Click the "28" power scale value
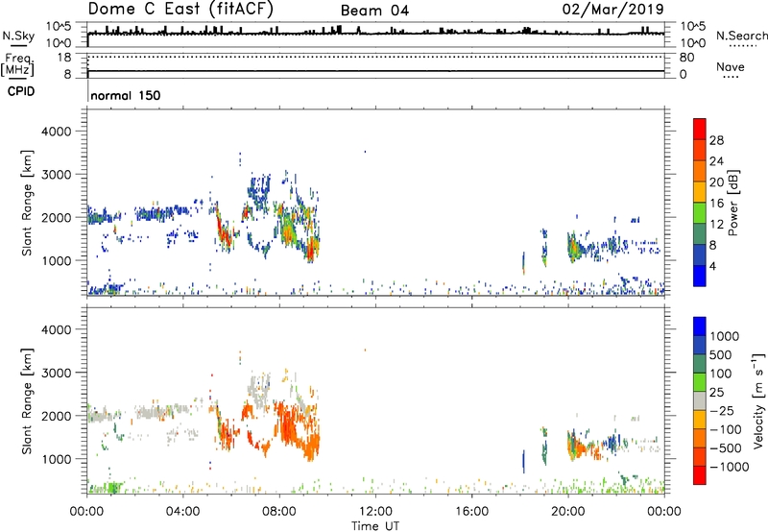 [716, 140]
